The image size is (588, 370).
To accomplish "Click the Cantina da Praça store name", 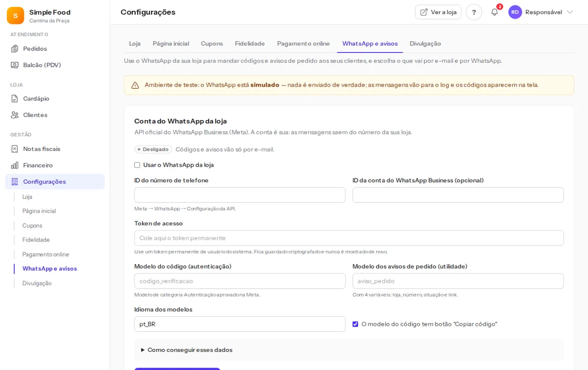I will pos(49,21).
